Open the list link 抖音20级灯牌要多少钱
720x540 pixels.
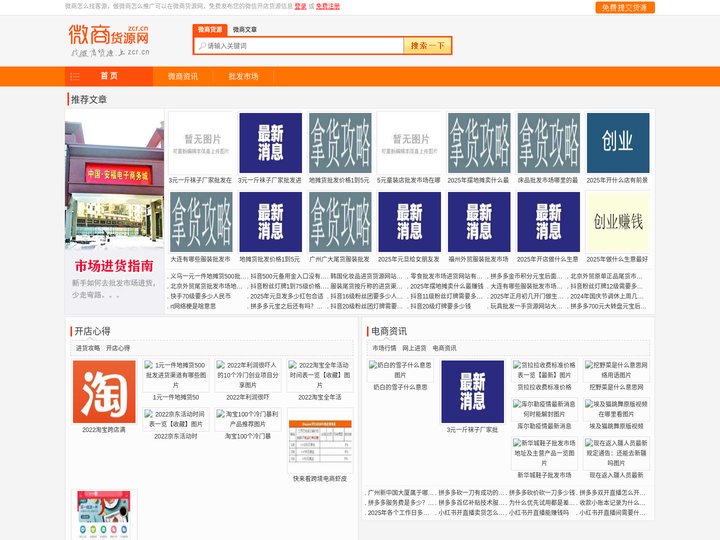pyautogui.click(x=441, y=306)
